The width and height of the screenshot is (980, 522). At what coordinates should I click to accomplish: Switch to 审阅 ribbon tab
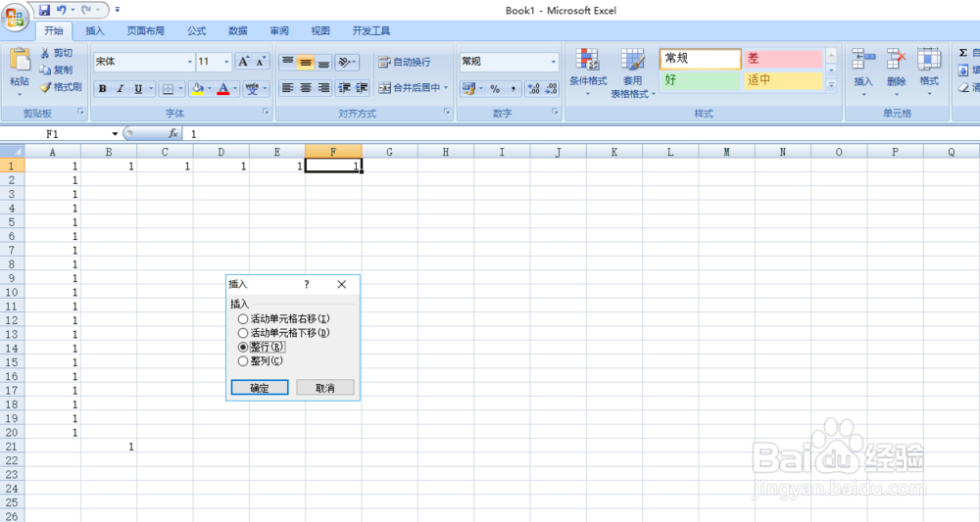pyautogui.click(x=279, y=30)
